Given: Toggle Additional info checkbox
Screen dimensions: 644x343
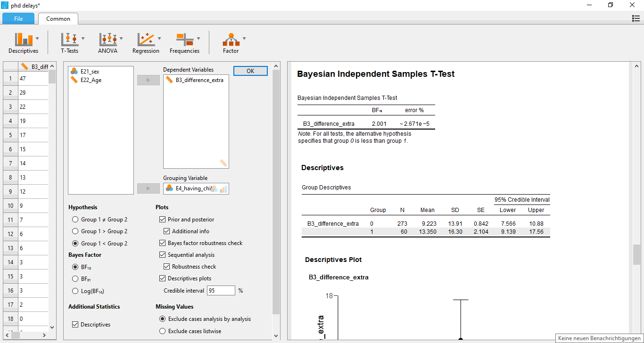Looking at the screenshot, I should [x=167, y=231].
